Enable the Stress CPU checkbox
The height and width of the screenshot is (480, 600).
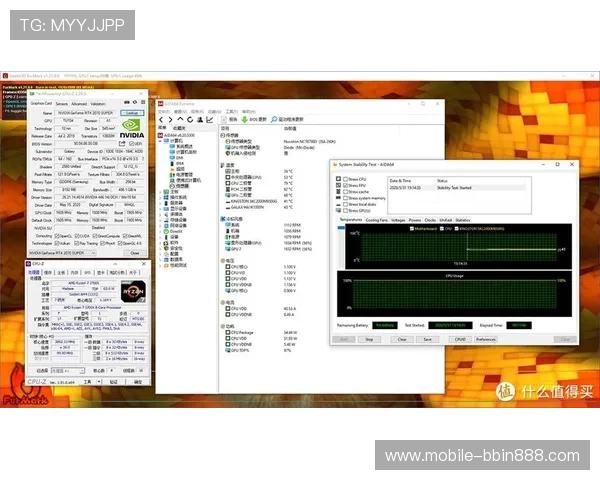345,179
